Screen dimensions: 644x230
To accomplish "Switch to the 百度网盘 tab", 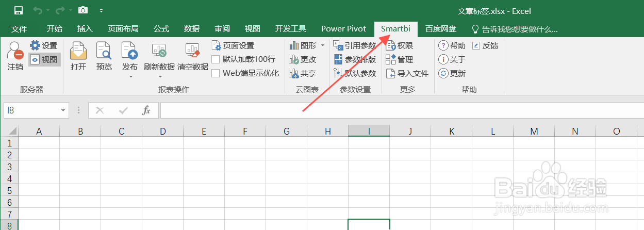I will (441, 29).
